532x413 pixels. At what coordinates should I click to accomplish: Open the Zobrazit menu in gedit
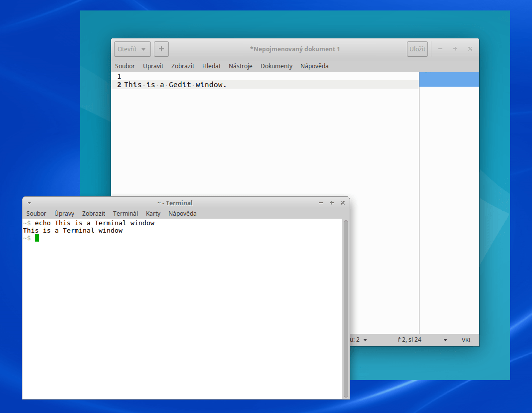[x=182, y=66]
